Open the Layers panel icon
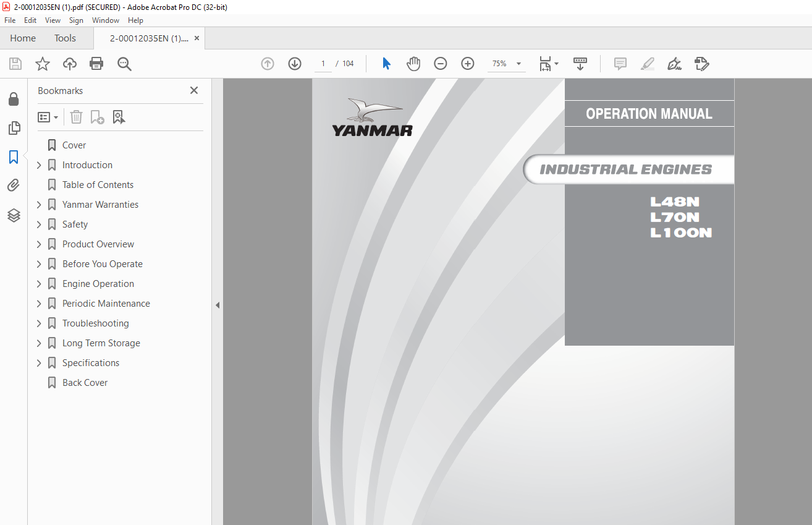Screen dimensions: 812x525 pyautogui.click(x=14, y=215)
